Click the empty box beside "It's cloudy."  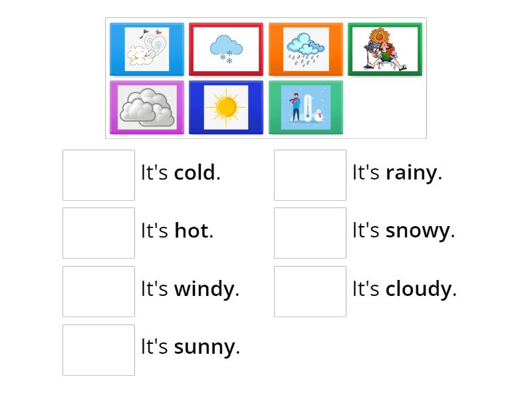(x=310, y=291)
